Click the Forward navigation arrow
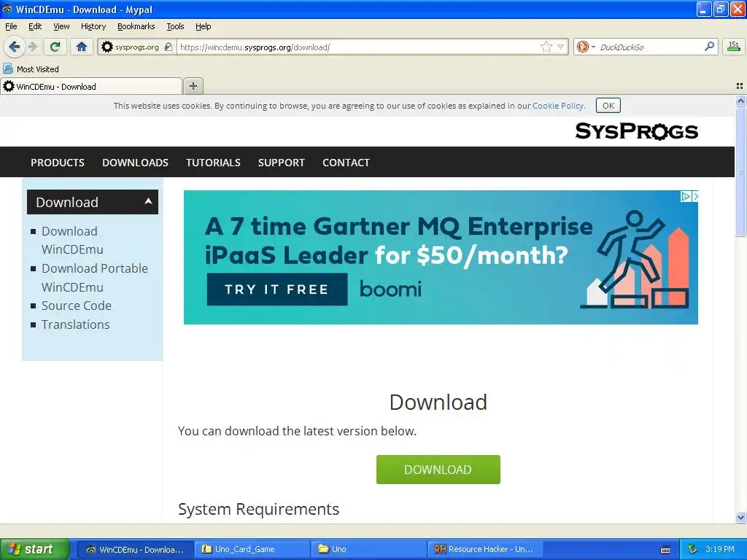Viewport: 747px width, 560px height. click(33, 47)
